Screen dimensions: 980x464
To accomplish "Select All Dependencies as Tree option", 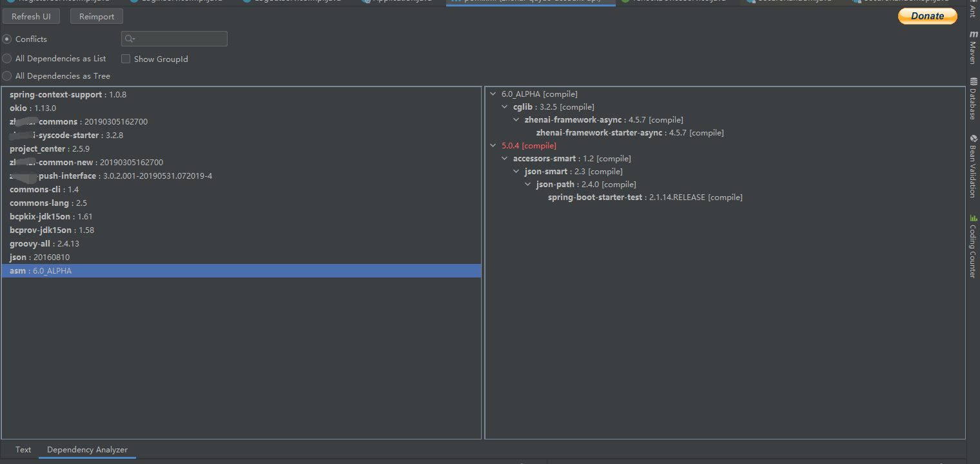I will [x=6, y=76].
